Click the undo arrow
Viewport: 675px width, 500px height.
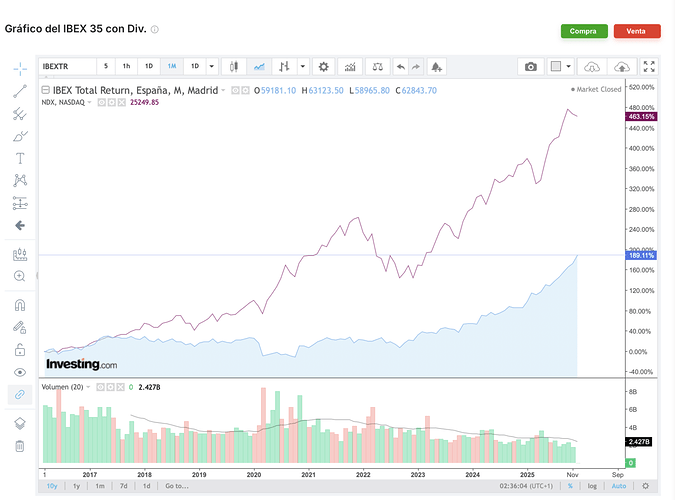coord(401,66)
